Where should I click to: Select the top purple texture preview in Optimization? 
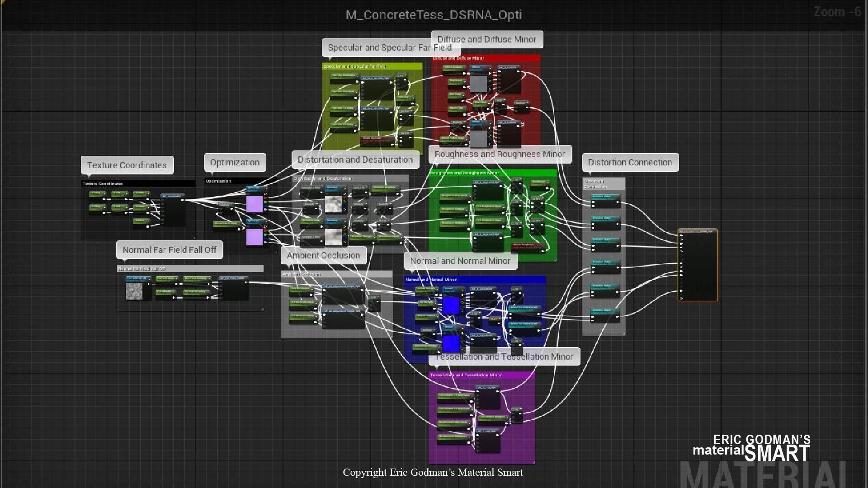(x=254, y=204)
